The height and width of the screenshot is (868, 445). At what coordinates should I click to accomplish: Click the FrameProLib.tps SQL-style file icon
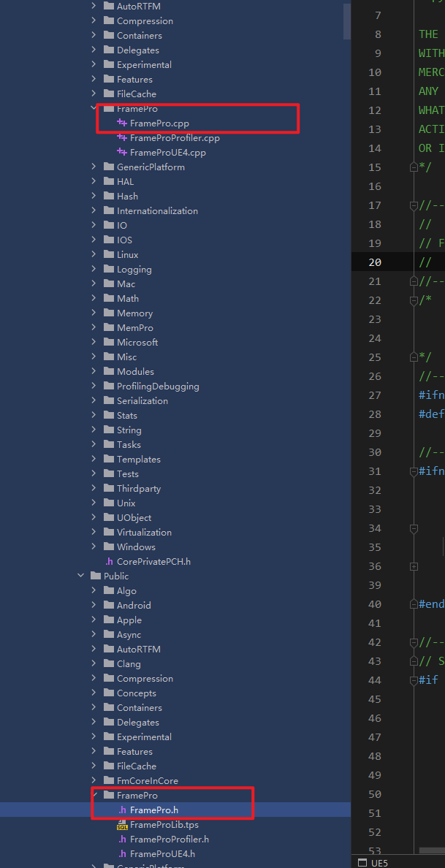[122, 825]
